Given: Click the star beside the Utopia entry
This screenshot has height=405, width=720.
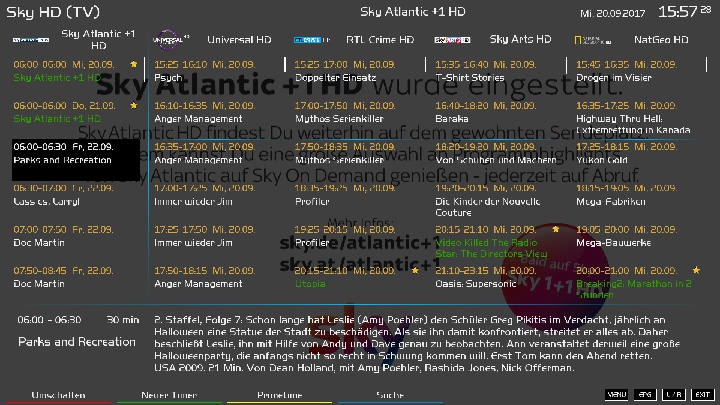Looking at the screenshot, I should coord(415,270).
